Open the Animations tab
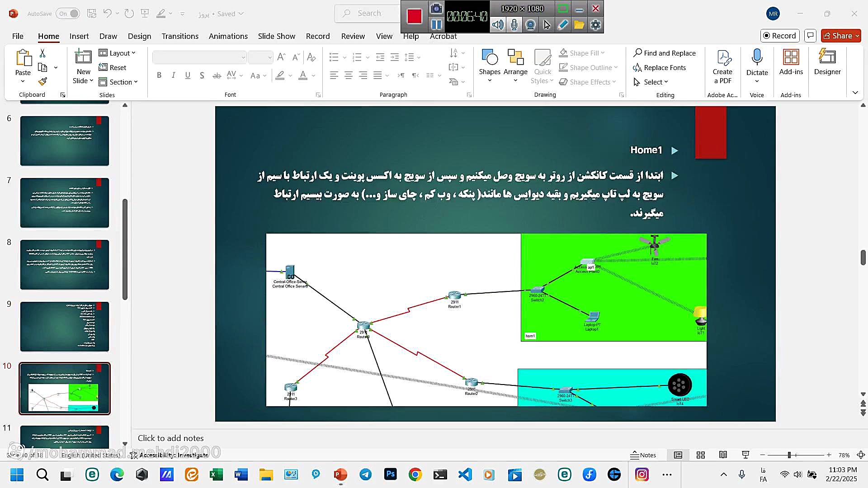Screen dimensions: 868x488 pyautogui.click(x=228, y=36)
